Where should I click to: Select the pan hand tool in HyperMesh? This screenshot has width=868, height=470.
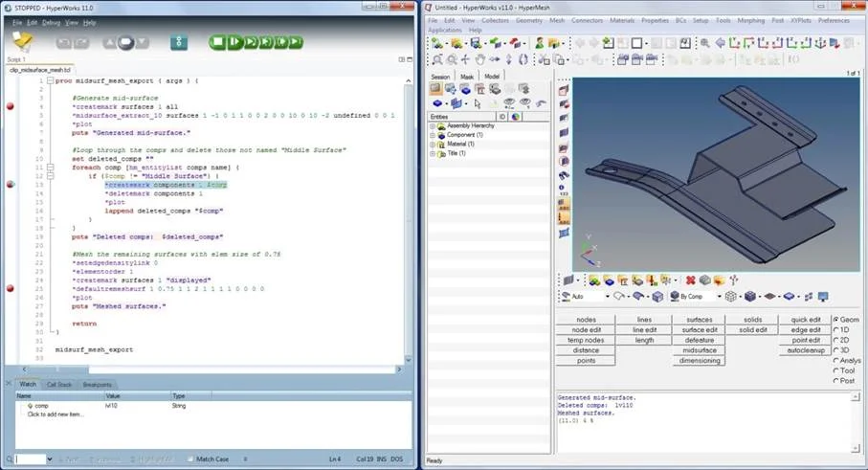[x=479, y=59]
